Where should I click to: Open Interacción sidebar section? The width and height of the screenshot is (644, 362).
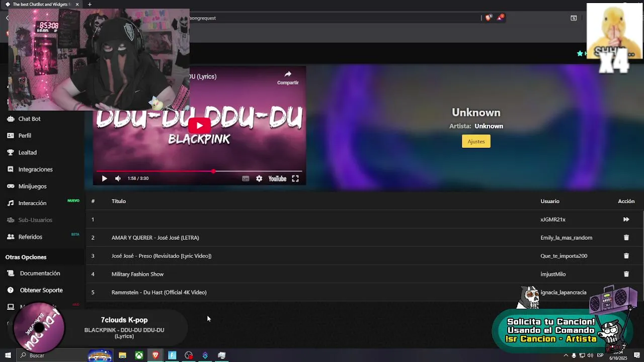point(32,203)
